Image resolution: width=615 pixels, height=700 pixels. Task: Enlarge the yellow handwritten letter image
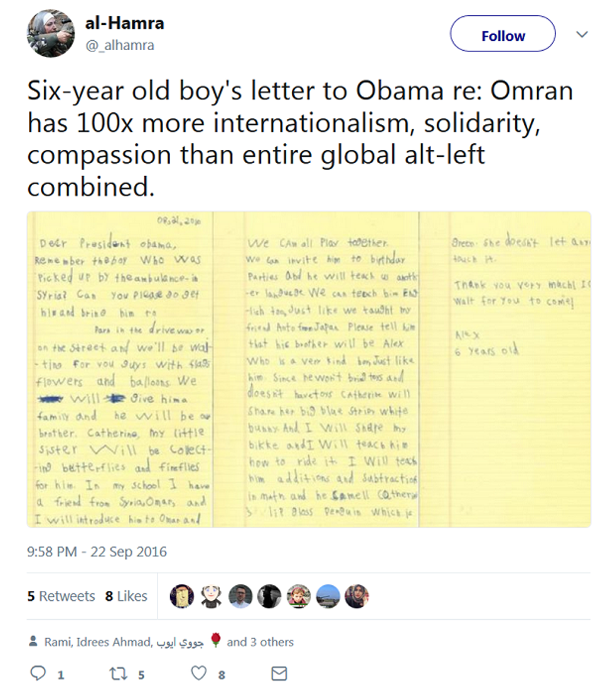[308, 369]
